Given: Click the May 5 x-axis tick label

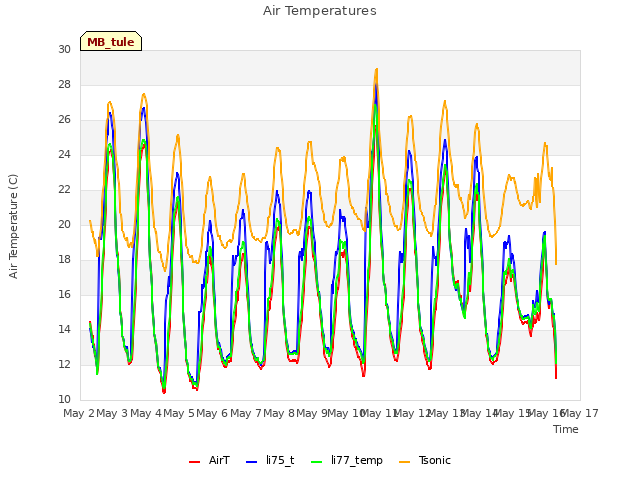Looking at the screenshot, I should tap(179, 413).
